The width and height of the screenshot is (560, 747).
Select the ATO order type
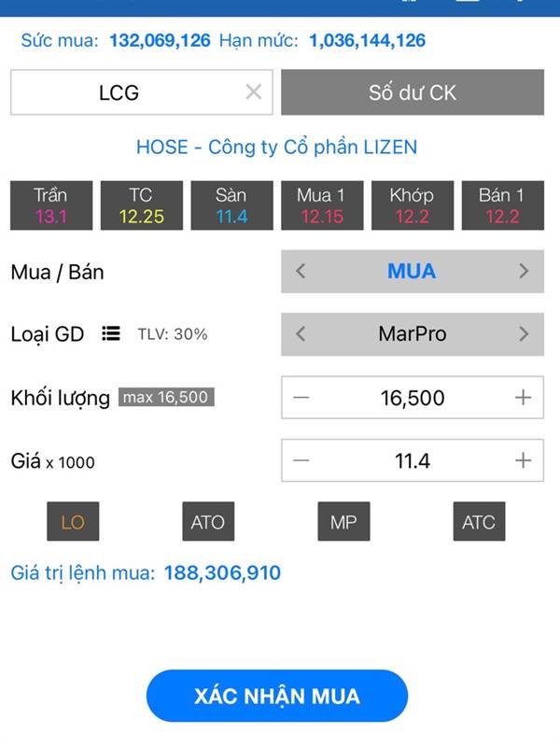(x=208, y=521)
